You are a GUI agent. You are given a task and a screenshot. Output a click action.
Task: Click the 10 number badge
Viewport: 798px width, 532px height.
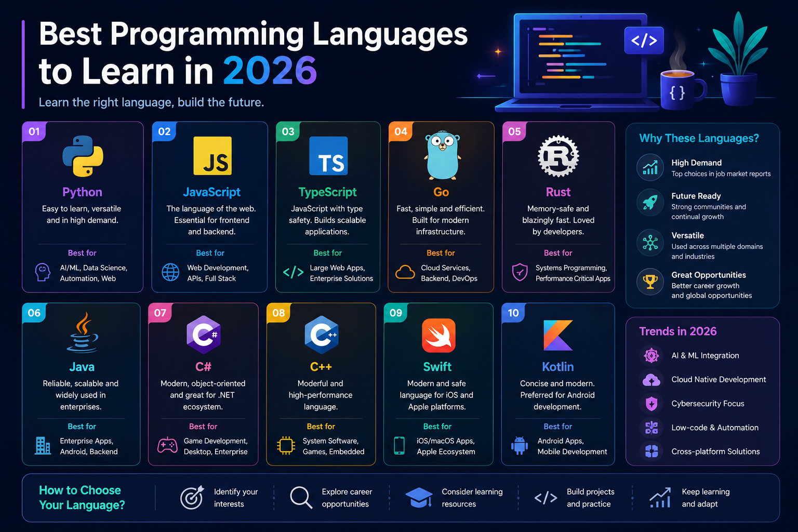click(x=513, y=313)
